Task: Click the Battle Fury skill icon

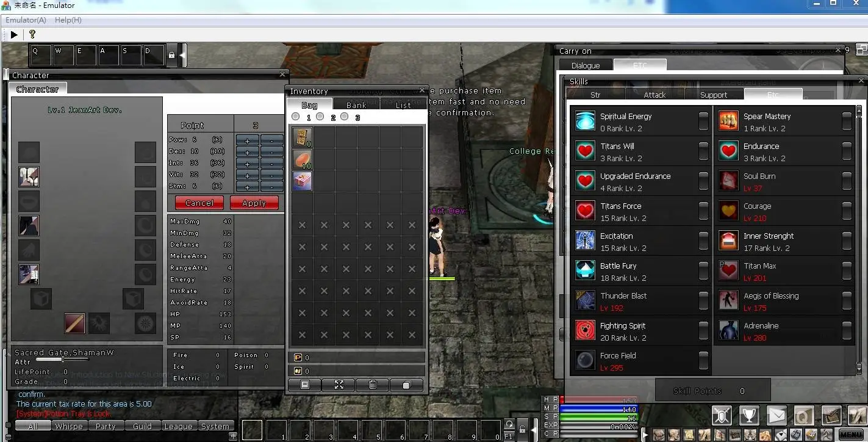Action: tap(586, 271)
